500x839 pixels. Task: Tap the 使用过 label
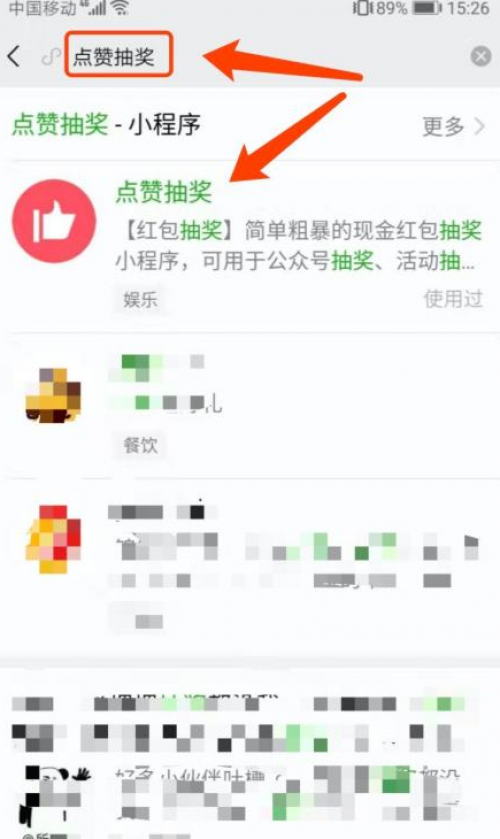(x=453, y=299)
